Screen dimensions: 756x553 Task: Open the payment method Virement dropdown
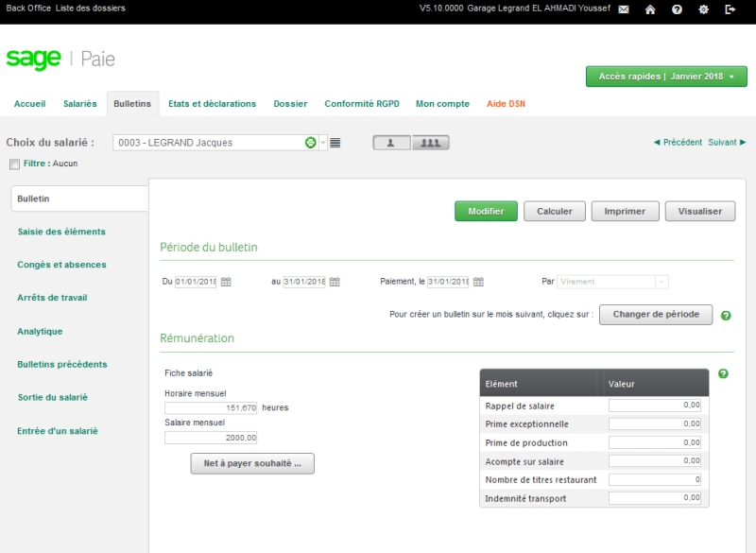[661, 282]
